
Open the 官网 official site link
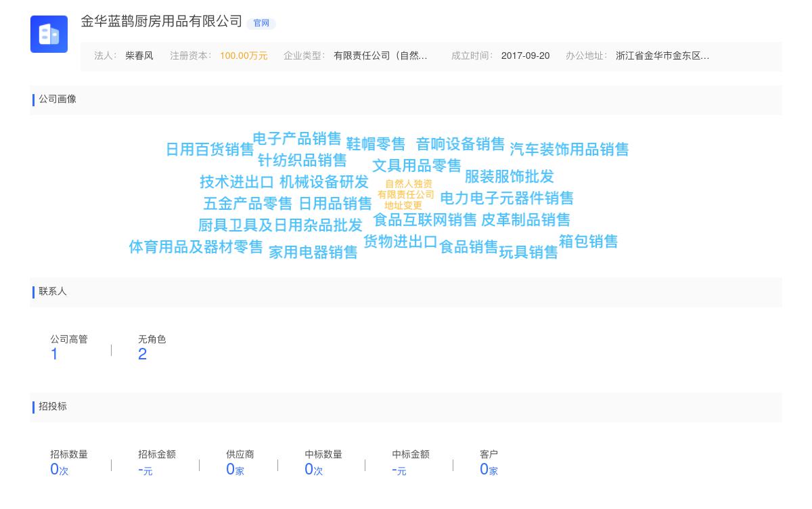(x=261, y=23)
